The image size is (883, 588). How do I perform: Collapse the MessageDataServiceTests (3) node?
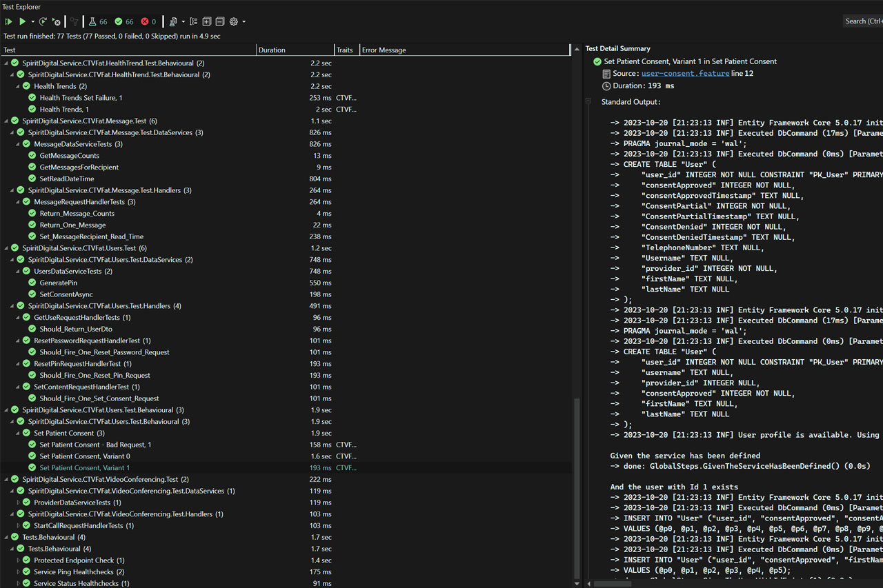point(19,144)
